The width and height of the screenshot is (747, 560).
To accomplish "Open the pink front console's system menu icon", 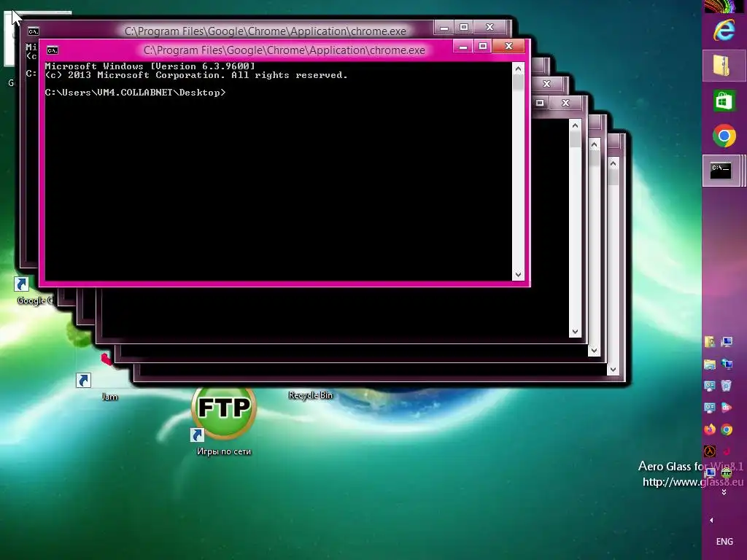I will (x=53, y=50).
